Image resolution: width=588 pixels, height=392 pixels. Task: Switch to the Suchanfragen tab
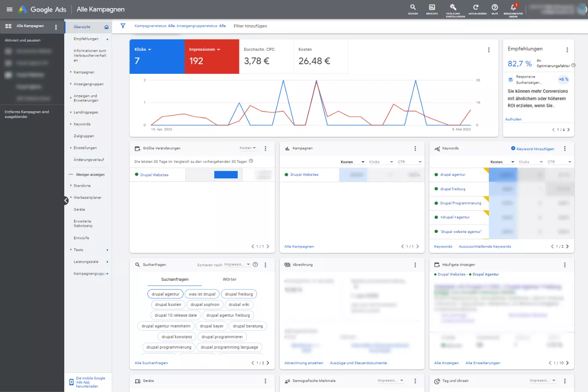tap(175, 280)
